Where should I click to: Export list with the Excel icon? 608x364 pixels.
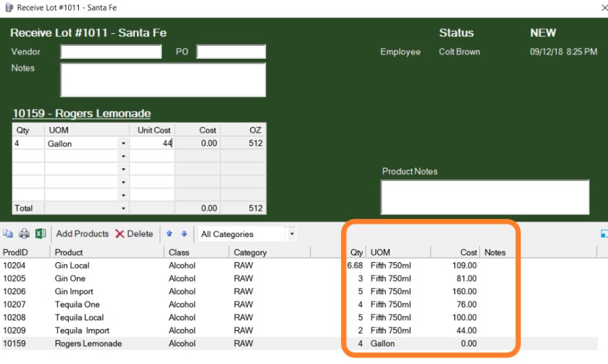(x=41, y=234)
